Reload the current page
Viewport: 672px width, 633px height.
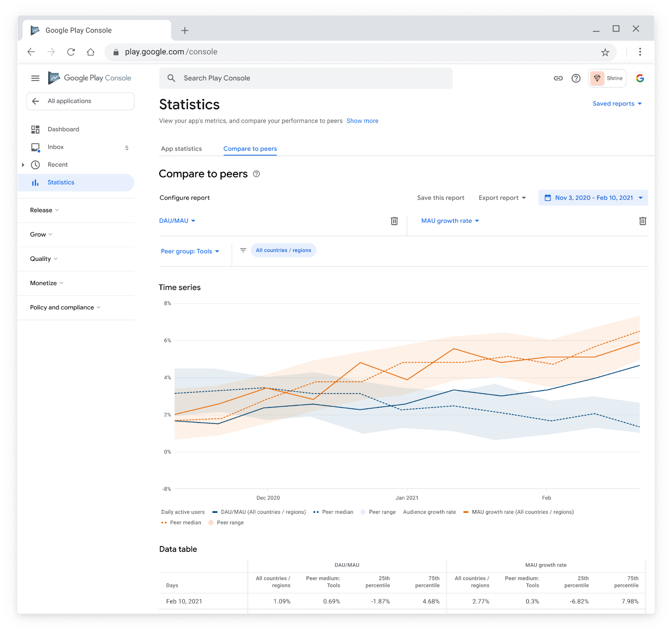(71, 52)
